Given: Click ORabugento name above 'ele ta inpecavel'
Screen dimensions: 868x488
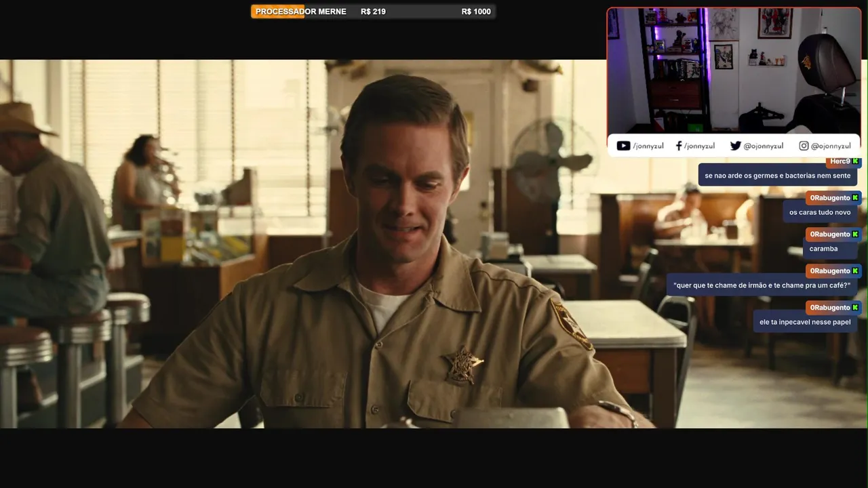Looking at the screenshot, I should click(x=830, y=308).
